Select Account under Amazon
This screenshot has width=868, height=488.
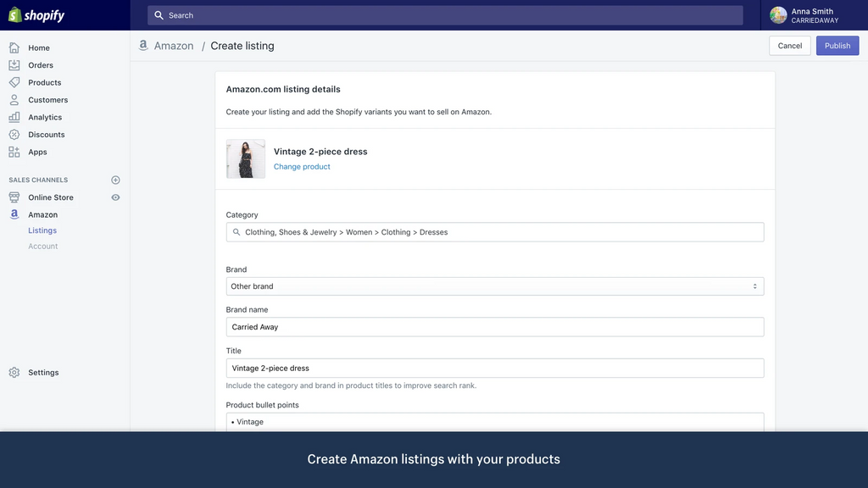tap(43, 247)
